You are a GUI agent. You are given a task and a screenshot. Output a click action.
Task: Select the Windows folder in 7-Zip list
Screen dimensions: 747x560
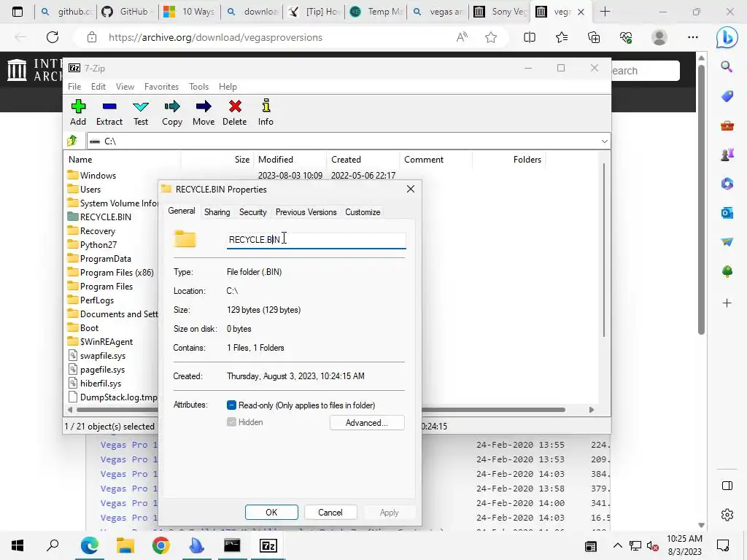tap(98, 176)
